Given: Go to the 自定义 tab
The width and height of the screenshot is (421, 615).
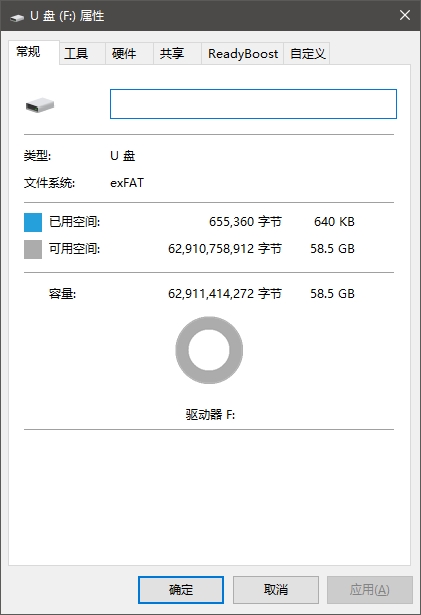Looking at the screenshot, I should point(308,53).
